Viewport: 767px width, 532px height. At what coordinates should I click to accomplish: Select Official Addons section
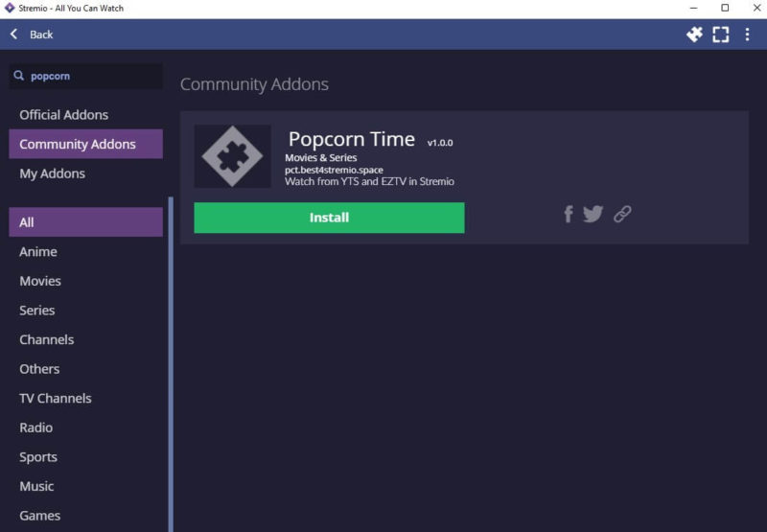point(85,114)
